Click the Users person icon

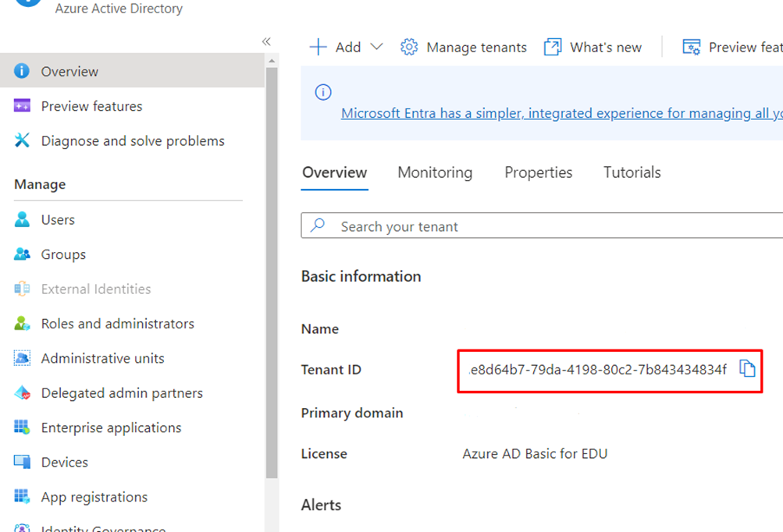pos(22,219)
